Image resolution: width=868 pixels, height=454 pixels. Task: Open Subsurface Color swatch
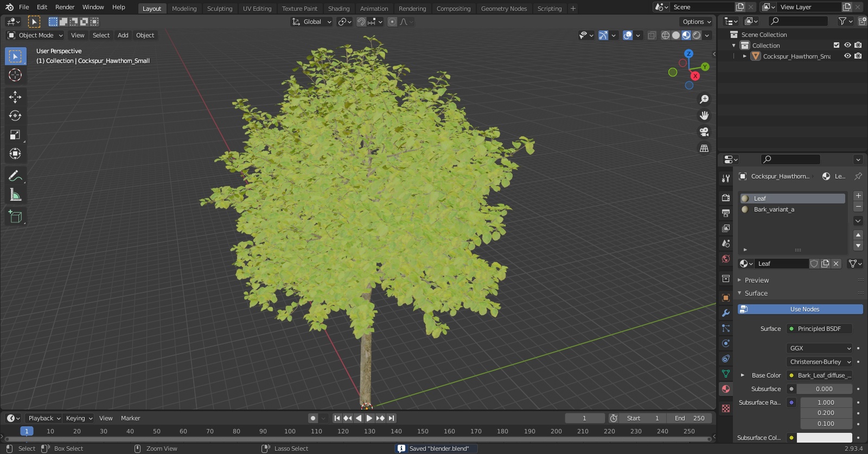pyautogui.click(x=824, y=438)
